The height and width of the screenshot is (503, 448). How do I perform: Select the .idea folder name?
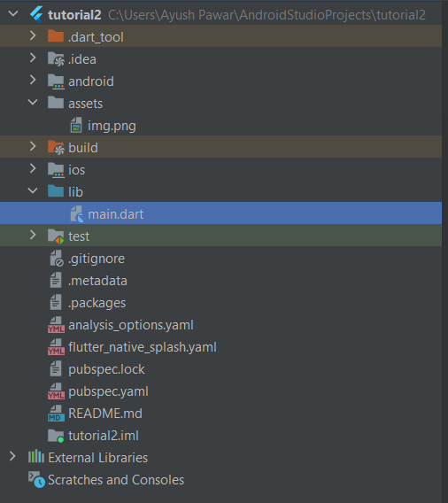[82, 59]
